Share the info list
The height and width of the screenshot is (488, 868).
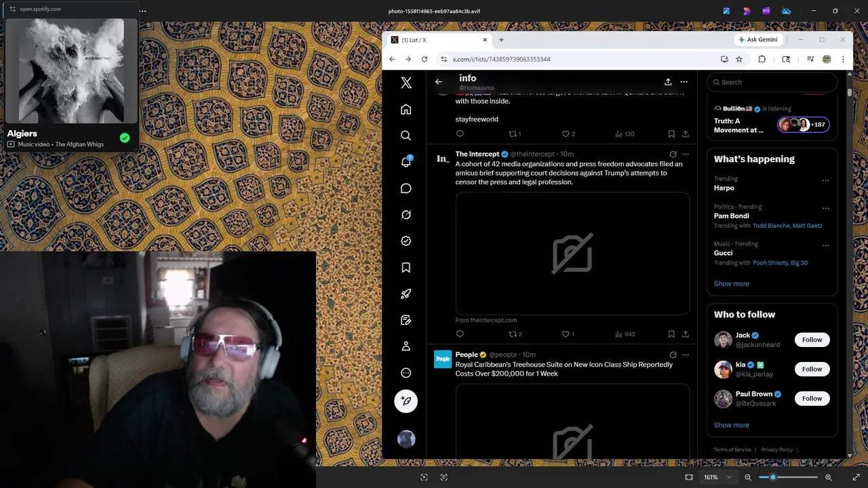click(x=668, y=82)
